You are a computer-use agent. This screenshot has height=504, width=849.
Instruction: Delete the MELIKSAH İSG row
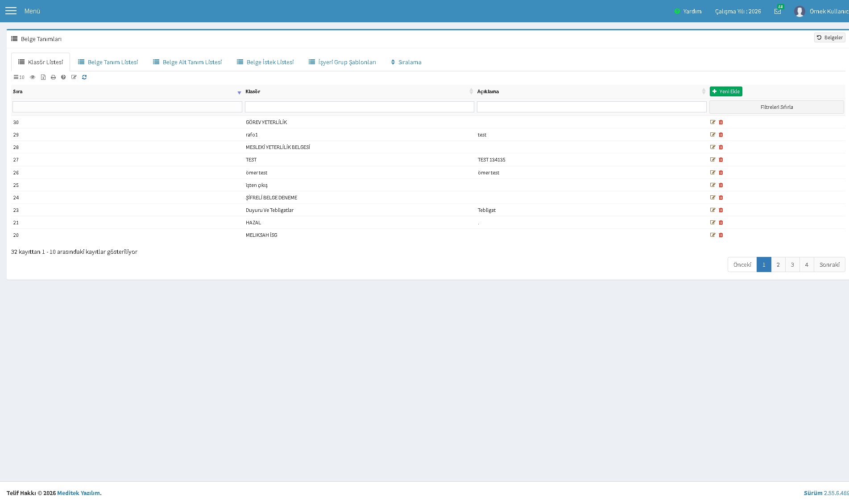721,235
